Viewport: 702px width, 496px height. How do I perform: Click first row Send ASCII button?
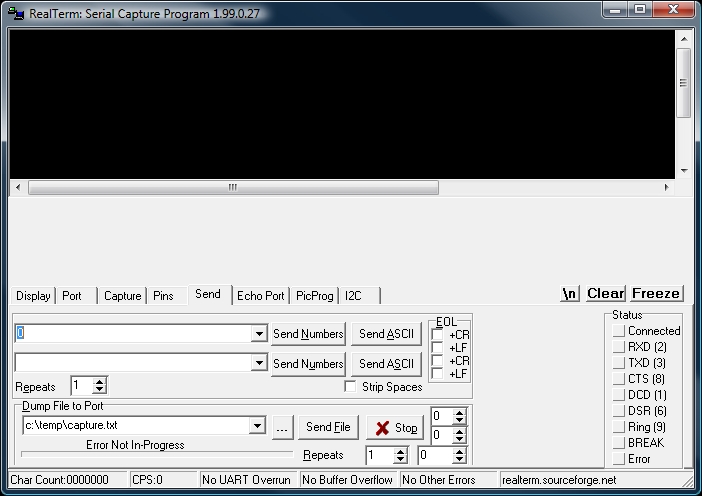coord(386,334)
